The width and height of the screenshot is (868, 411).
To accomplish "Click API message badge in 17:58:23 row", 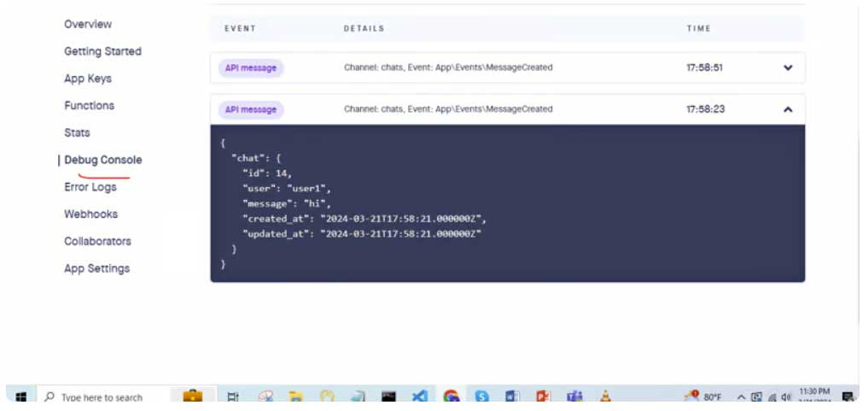I will (x=251, y=109).
